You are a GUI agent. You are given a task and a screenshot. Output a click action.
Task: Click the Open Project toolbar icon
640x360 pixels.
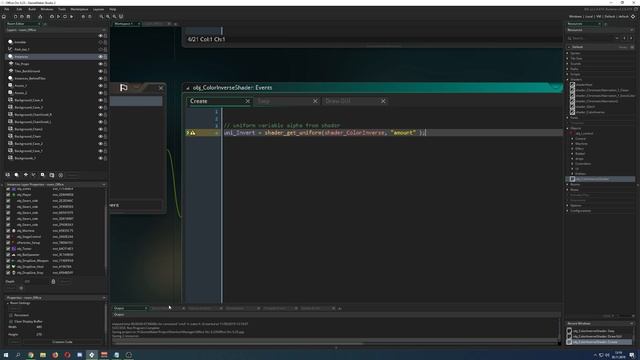22,17
